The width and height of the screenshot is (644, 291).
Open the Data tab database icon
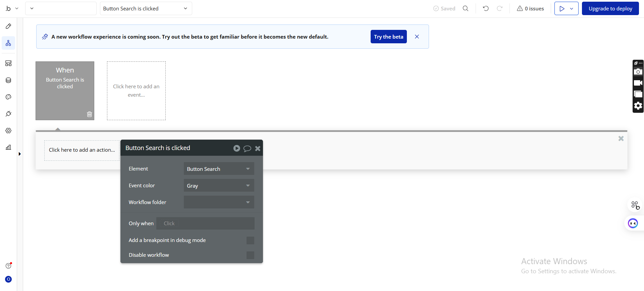click(x=8, y=80)
